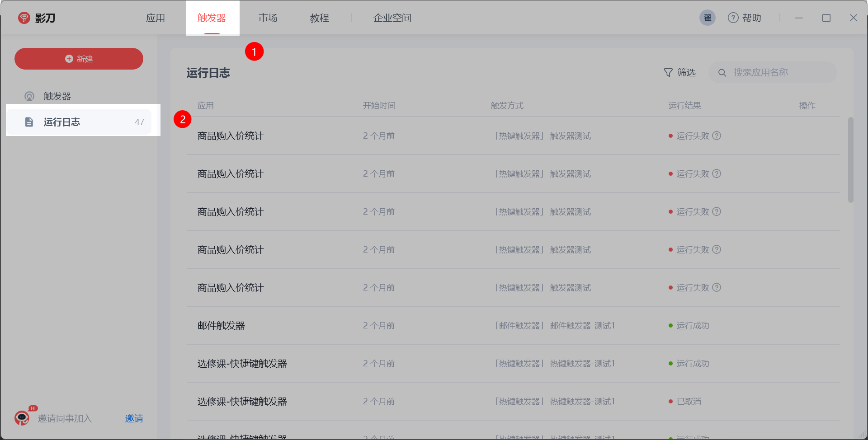Click the help icon beside first 运行失败
This screenshot has height=440, width=868.
[717, 136]
